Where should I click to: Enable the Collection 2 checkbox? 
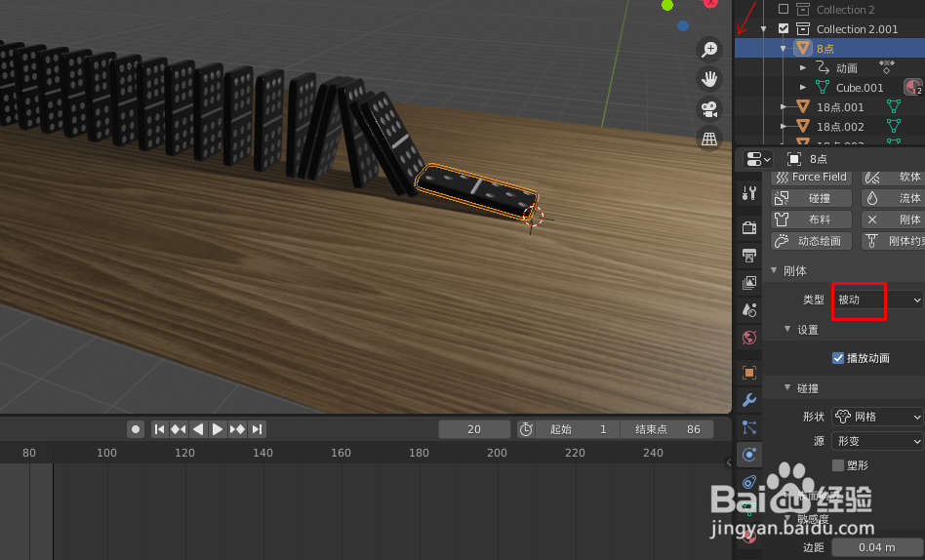(x=784, y=9)
